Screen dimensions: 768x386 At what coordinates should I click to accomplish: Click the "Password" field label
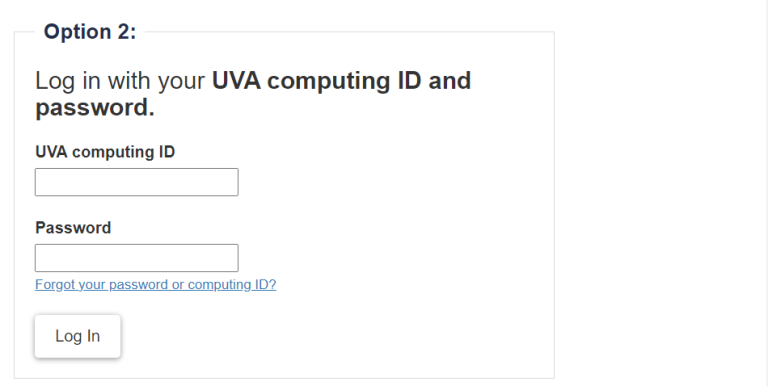tap(73, 228)
